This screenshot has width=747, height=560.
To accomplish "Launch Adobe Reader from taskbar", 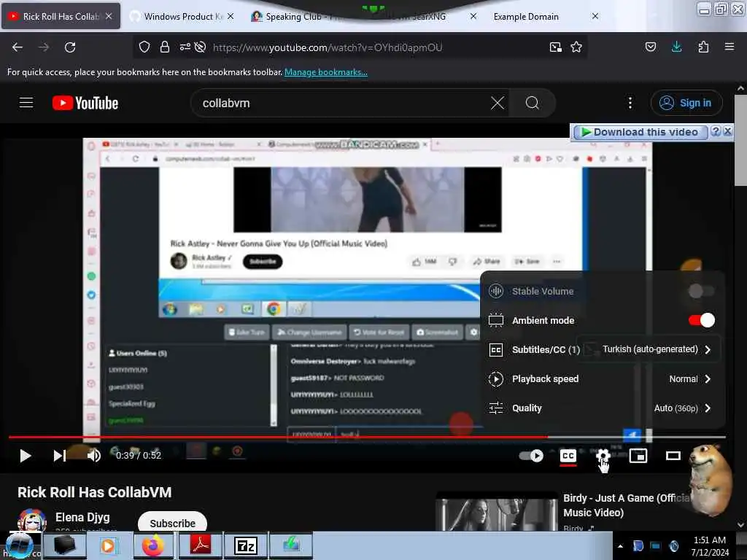I will [200, 545].
